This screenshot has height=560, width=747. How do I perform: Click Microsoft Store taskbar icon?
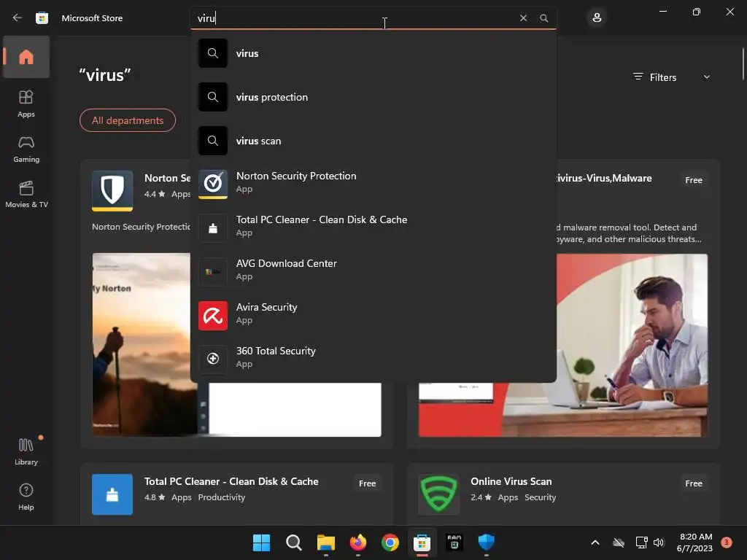click(422, 542)
